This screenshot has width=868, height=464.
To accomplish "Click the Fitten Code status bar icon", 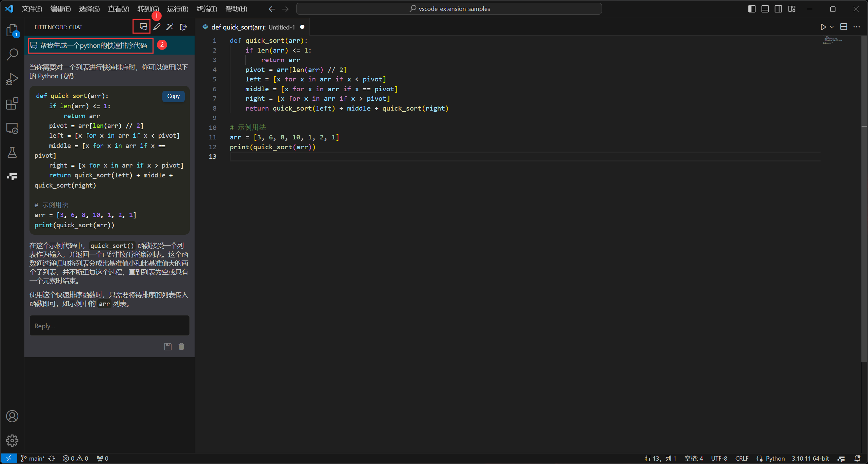I will (841, 459).
